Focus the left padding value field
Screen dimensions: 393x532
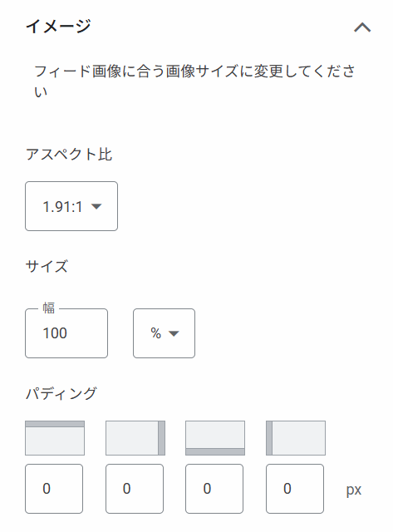[x=295, y=489]
